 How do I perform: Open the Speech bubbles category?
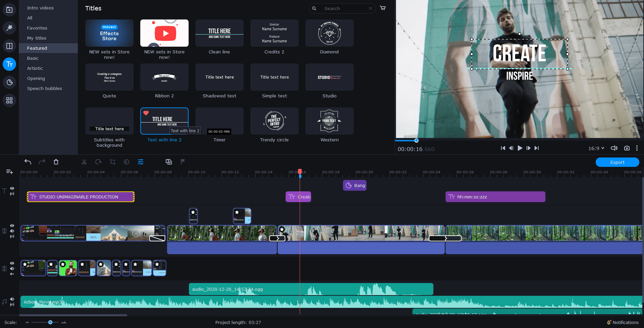[x=45, y=88]
